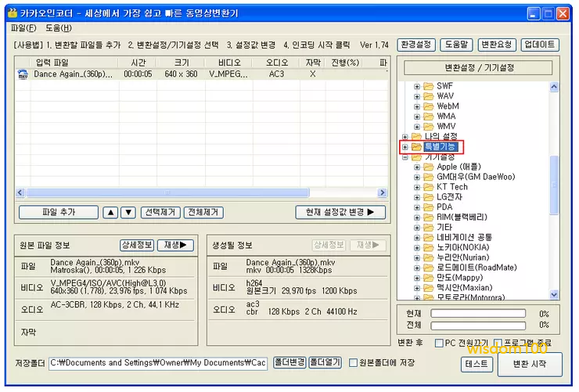The height and width of the screenshot is (392, 579).
Task: Click the 네비게이션 공통 folder icon
Action: [428, 238]
